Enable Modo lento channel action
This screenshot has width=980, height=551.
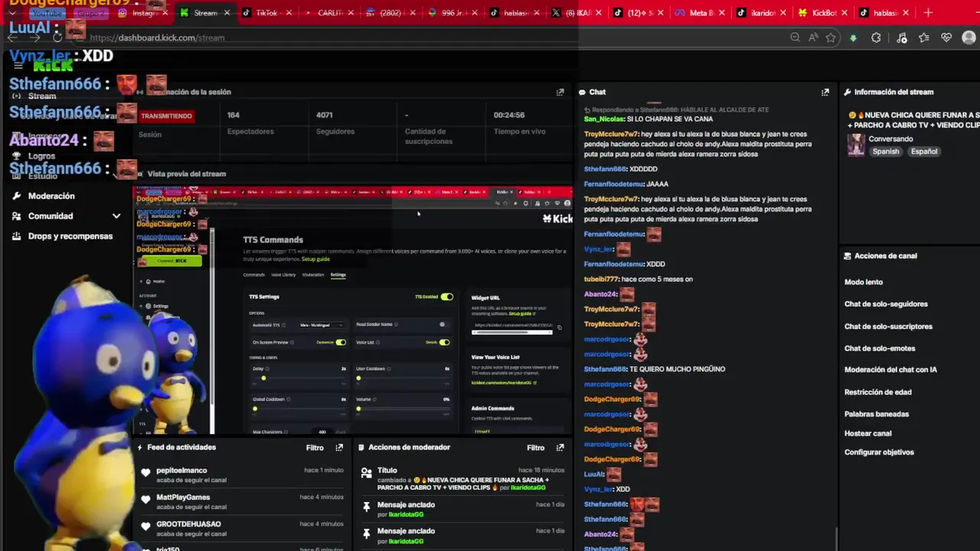pos(864,282)
